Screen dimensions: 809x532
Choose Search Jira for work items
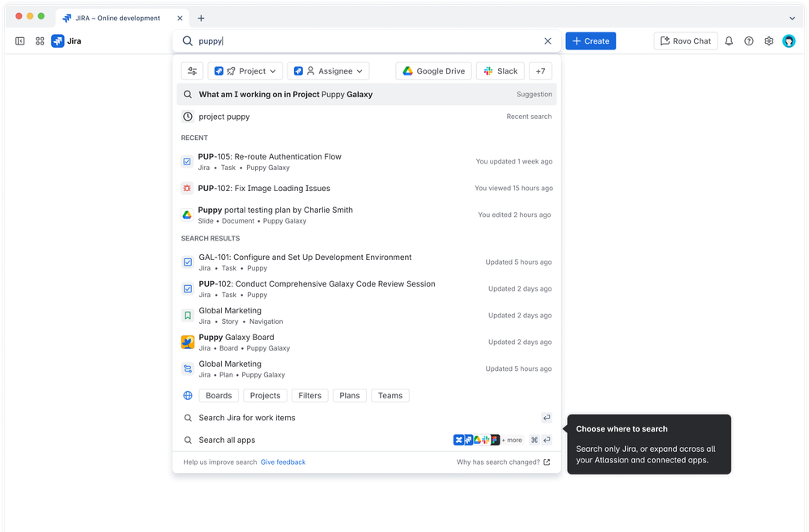(x=366, y=418)
